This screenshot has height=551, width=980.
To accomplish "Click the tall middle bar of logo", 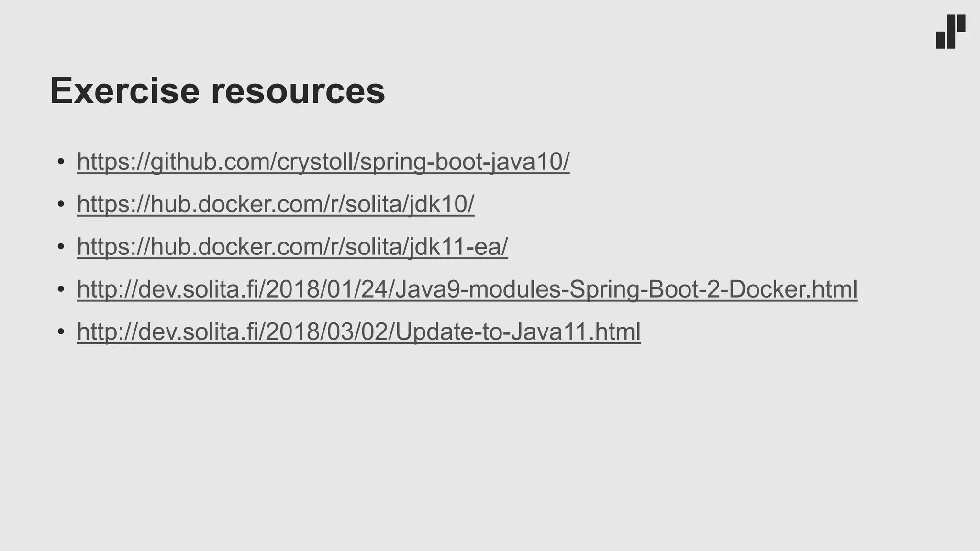I will (951, 32).
